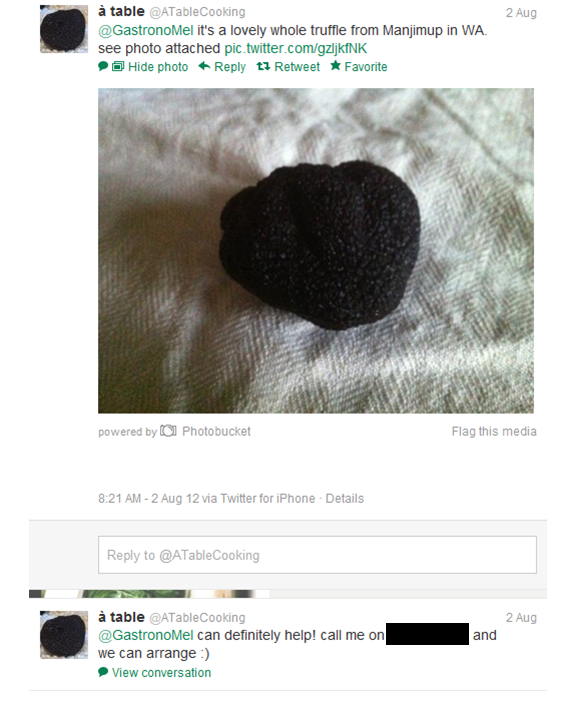Image resolution: width=583 pixels, height=703 pixels.
Task: Flag this media link
Action: click(x=494, y=431)
